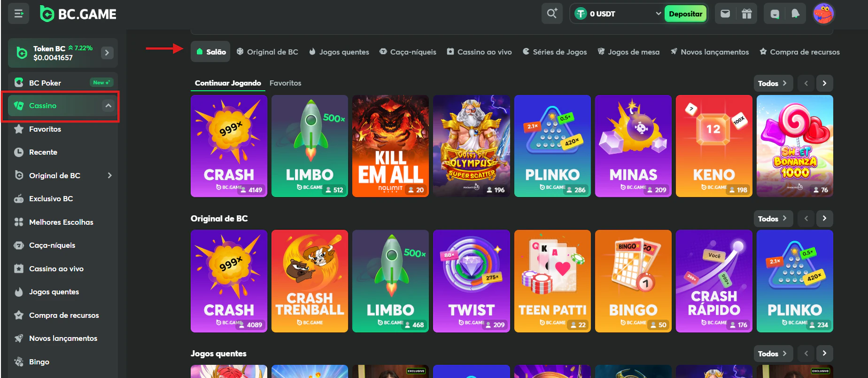The height and width of the screenshot is (378, 868).
Task: Show next games in Continuar Jogando
Action: [824, 83]
